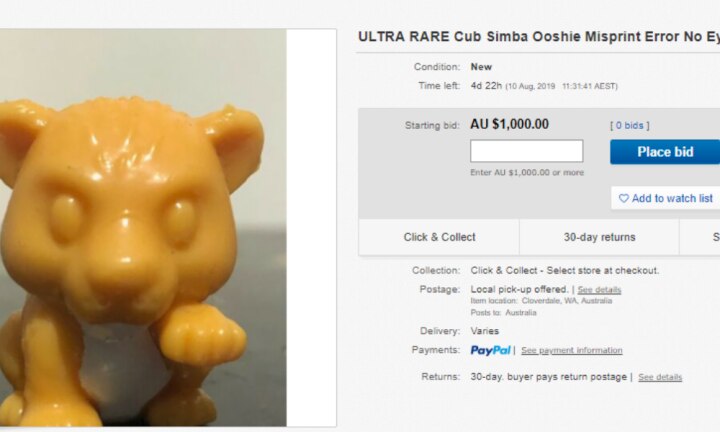Click the PayPal logo
The height and width of the screenshot is (432, 720).
490,350
